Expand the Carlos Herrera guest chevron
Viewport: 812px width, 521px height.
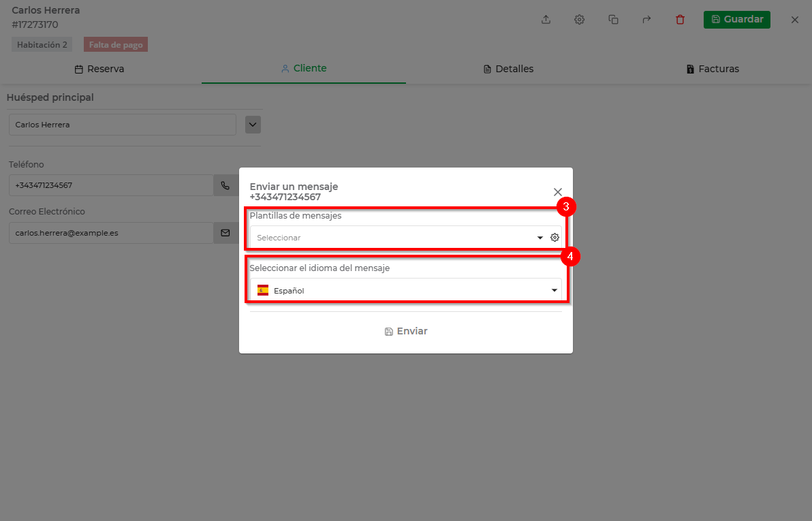point(253,125)
